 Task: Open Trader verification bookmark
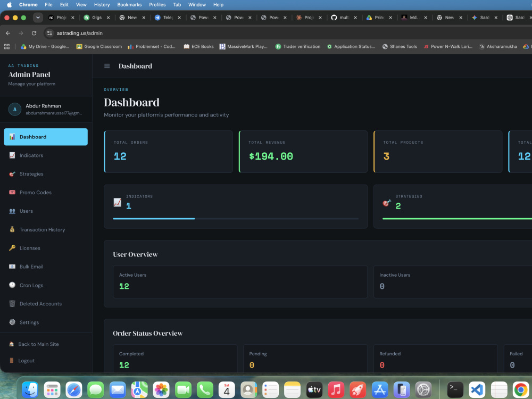tap(298, 46)
